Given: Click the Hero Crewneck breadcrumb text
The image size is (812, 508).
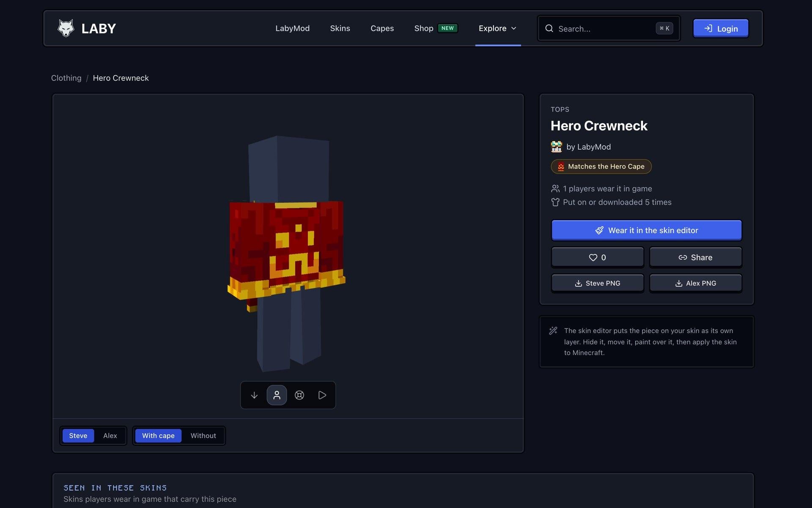Looking at the screenshot, I should pyautogui.click(x=121, y=78).
